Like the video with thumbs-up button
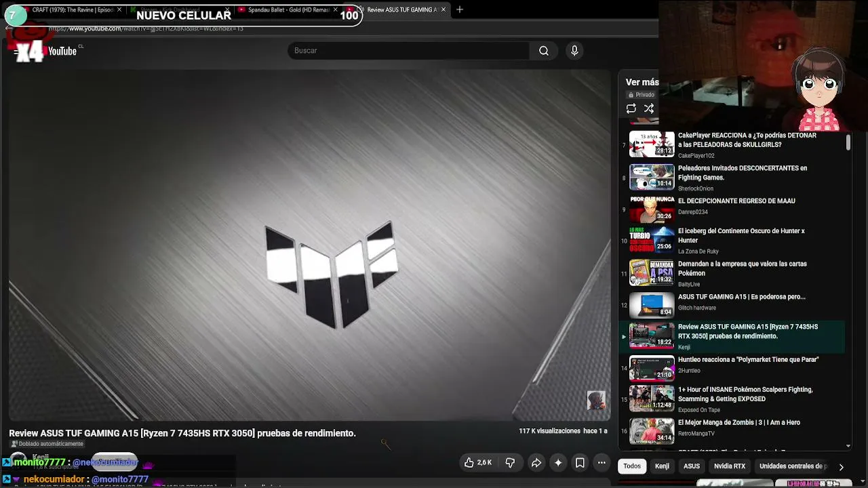 point(477,463)
